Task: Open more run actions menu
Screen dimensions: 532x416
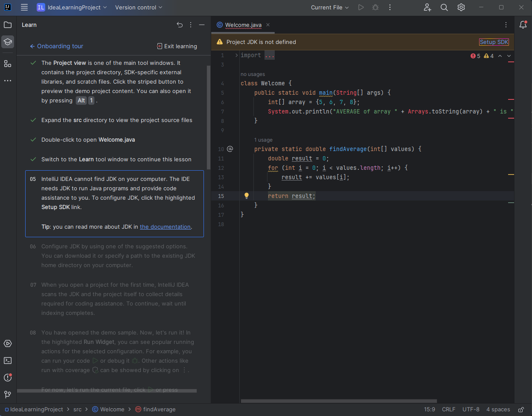Action: point(390,7)
